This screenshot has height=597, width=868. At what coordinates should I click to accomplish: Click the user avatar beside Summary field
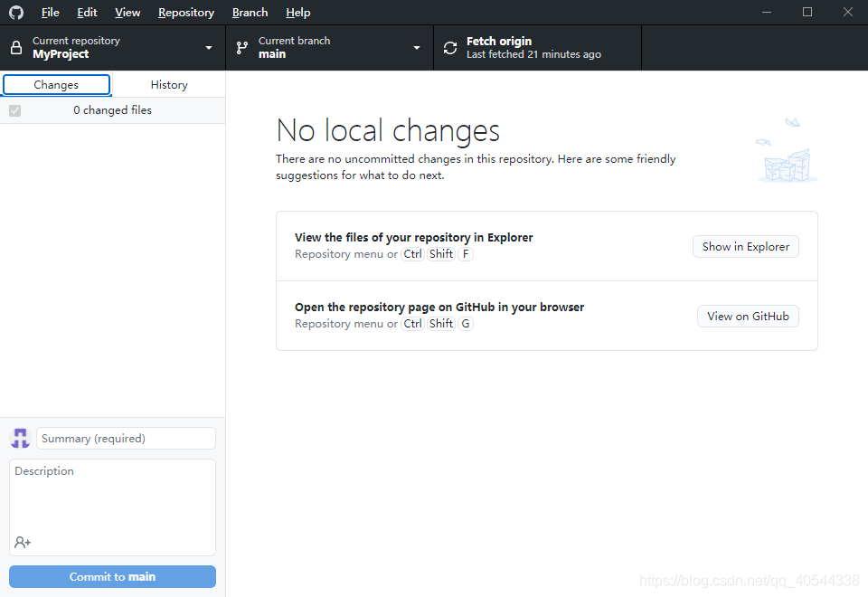21,438
